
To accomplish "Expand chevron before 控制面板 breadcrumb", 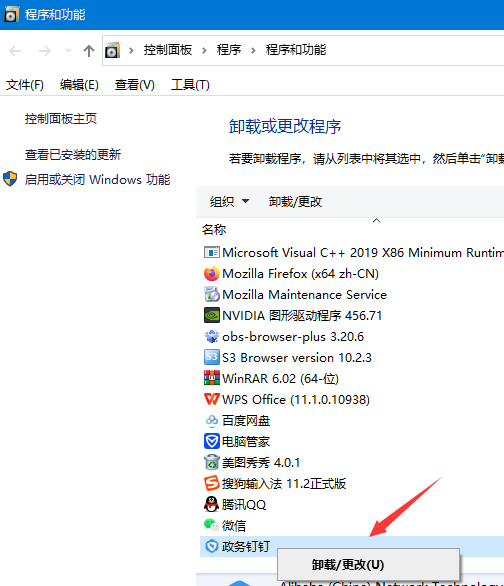I will [x=131, y=50].
